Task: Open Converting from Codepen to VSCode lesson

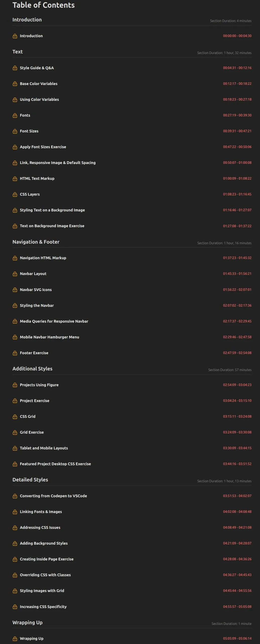Action: click(53, 496)
